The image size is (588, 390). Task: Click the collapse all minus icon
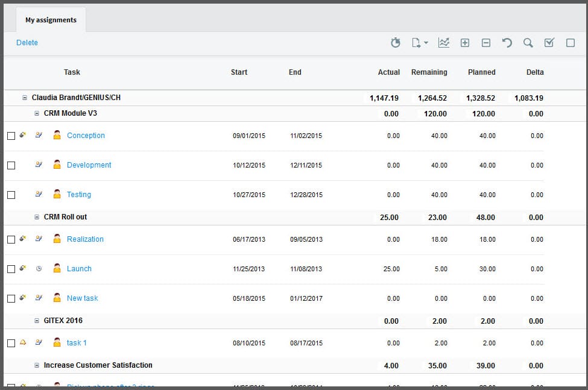[486, 43]
